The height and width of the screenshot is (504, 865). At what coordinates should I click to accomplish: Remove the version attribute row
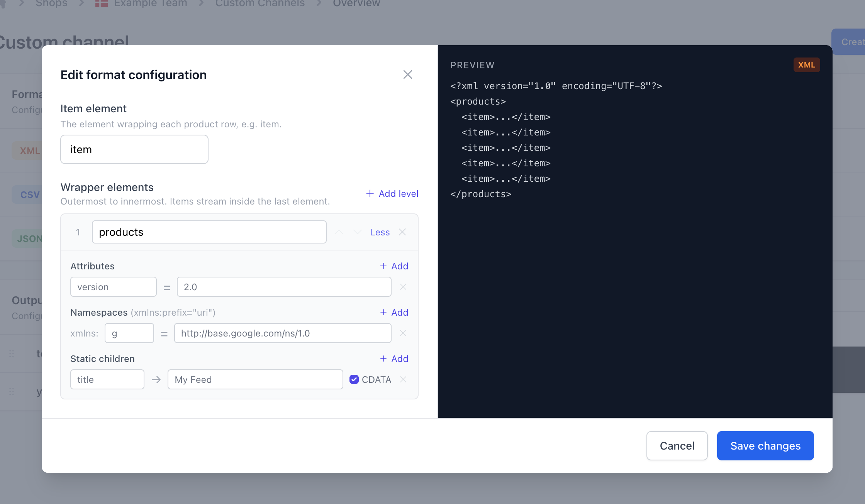click(x=403, y=287)
